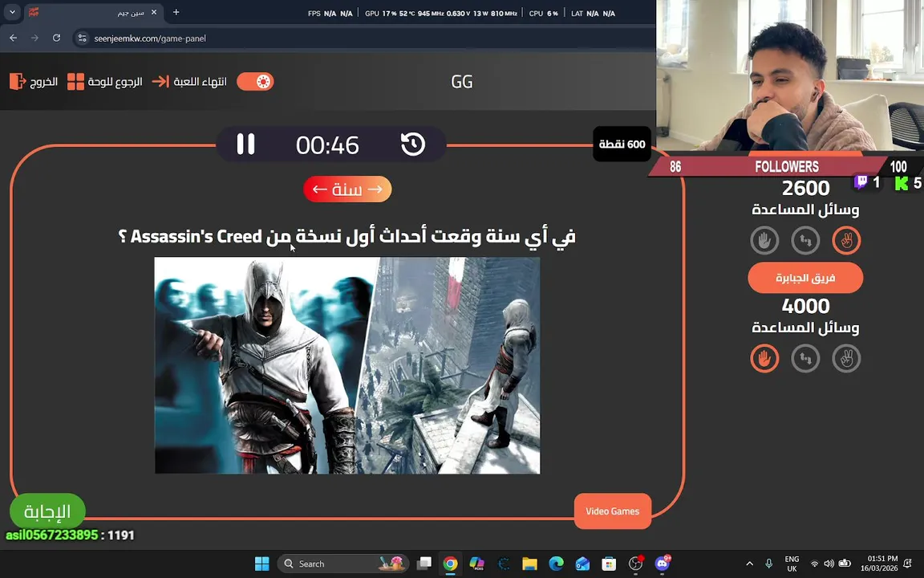Use the second team's two-finger help icon
924x578 pixels.
coord(846,359)
